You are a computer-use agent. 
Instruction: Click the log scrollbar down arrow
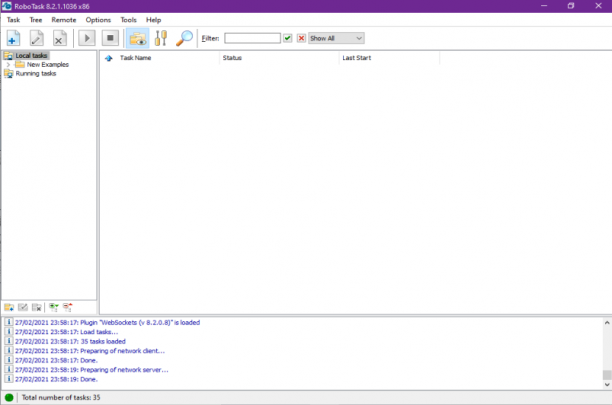pos(607,384)
